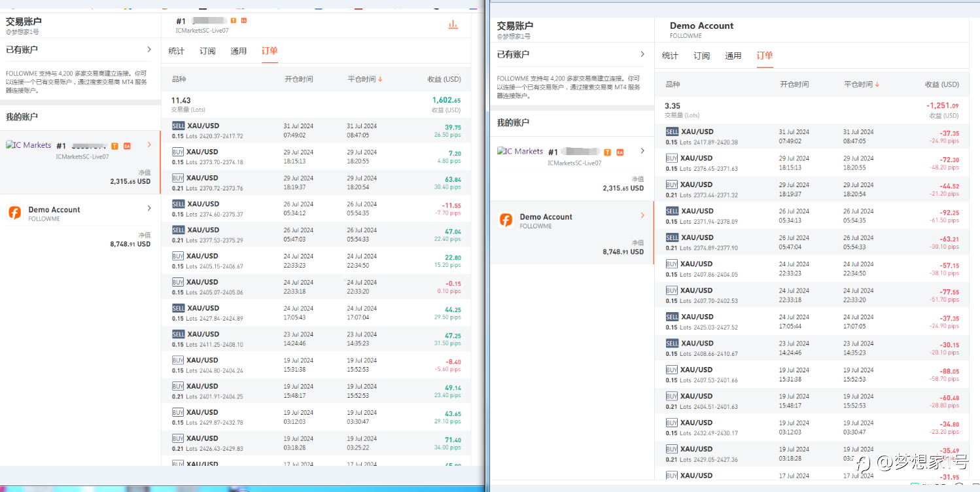Click the 71.40 profit value
The height and width of the screenshot is (492, 980).
tap(453, 440)
